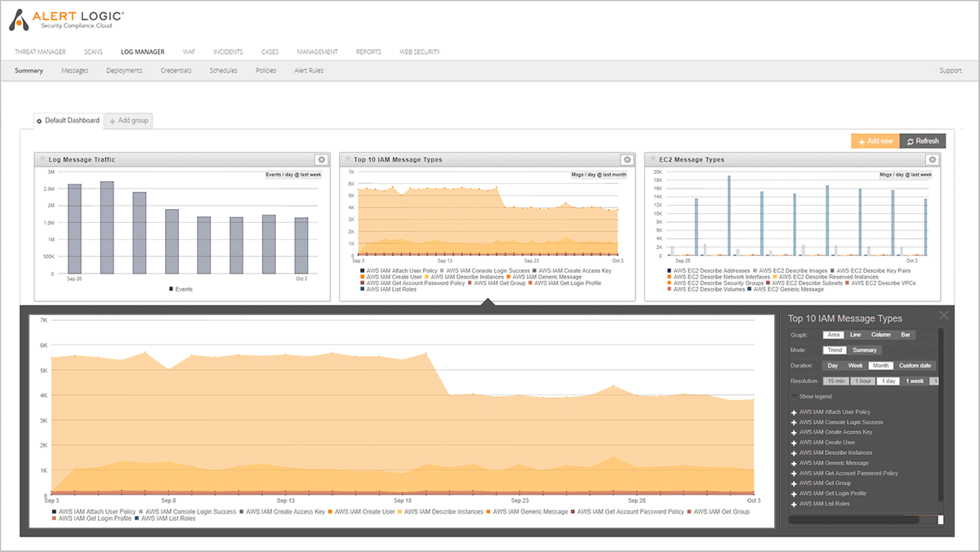Select Summary mode in the config panel
This screenshot has height=552, width=980.
coord(865,349)
